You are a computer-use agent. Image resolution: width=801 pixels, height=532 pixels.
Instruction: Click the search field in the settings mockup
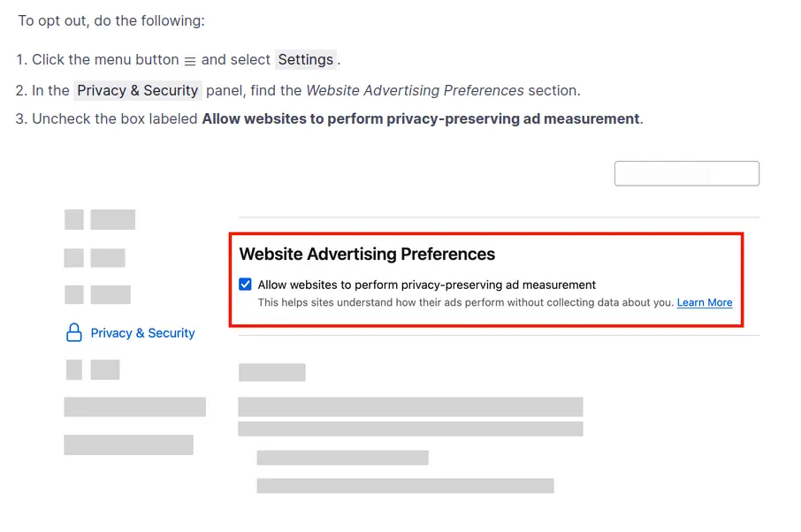686,173
